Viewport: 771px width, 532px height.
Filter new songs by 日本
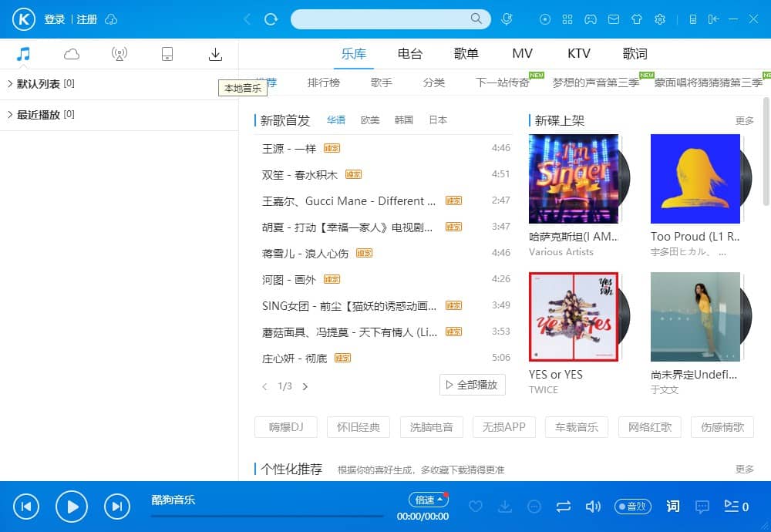[438, 120]
